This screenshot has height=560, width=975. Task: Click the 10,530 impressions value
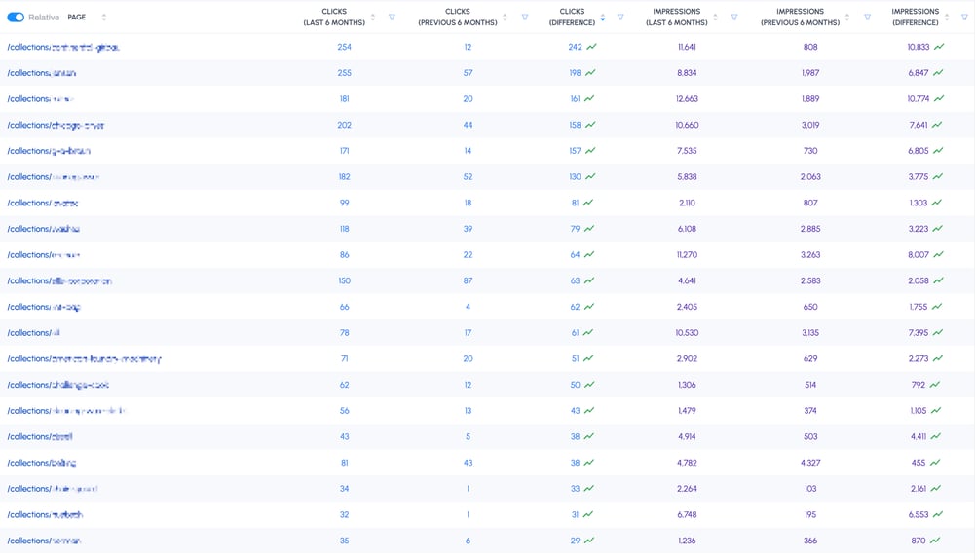(687, 333)
